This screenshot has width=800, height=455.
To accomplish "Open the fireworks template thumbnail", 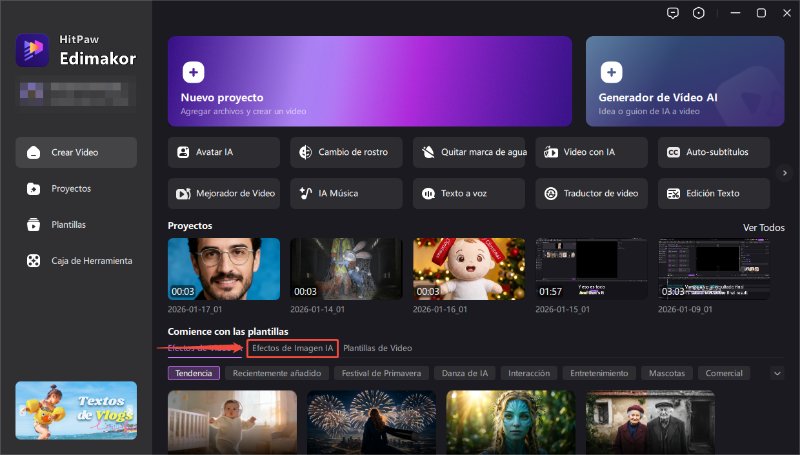I will pyautogui.click(x=371, y=422).
